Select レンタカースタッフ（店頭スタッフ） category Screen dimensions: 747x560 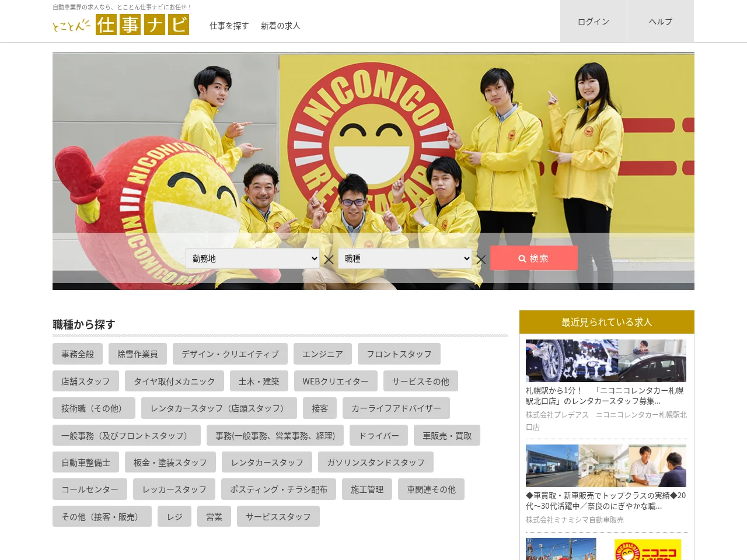(x=219, y=408)
